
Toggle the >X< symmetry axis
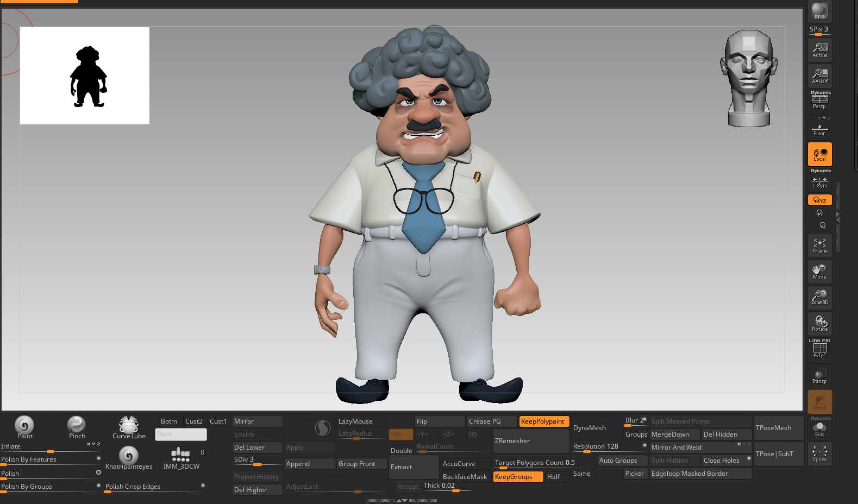401,434
